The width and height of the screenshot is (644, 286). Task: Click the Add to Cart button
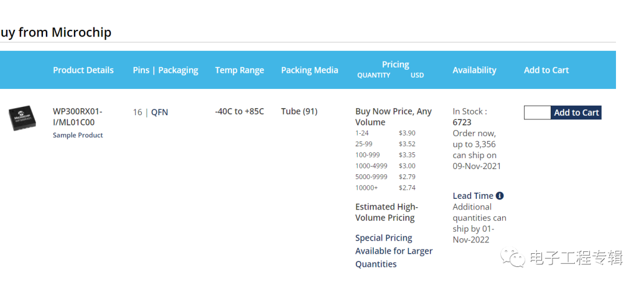[x=576, y=113]
